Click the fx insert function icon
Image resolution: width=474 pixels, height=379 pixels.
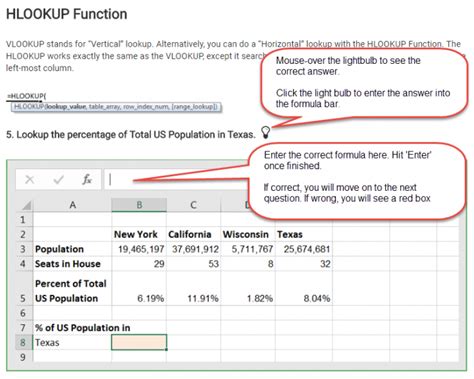[x=87, y=179]
